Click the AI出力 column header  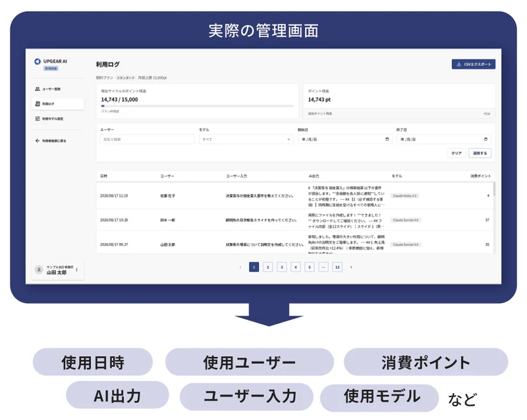click(x=314, y=176)
